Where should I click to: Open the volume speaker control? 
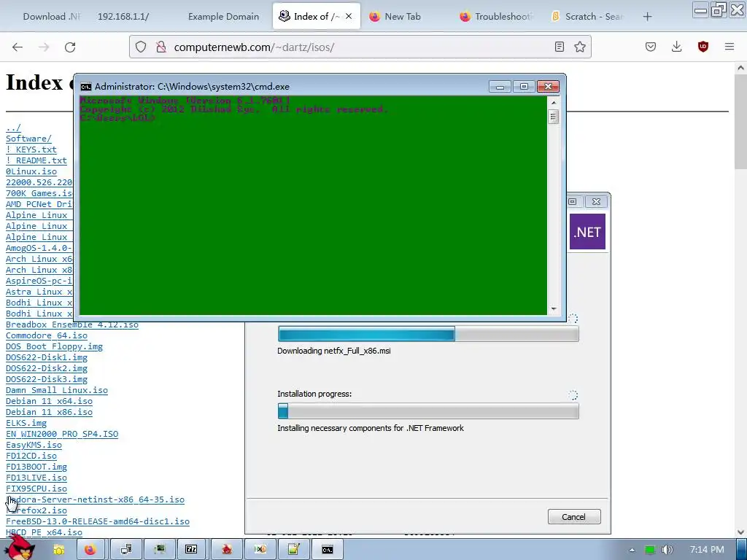click(x=667, y=550)
